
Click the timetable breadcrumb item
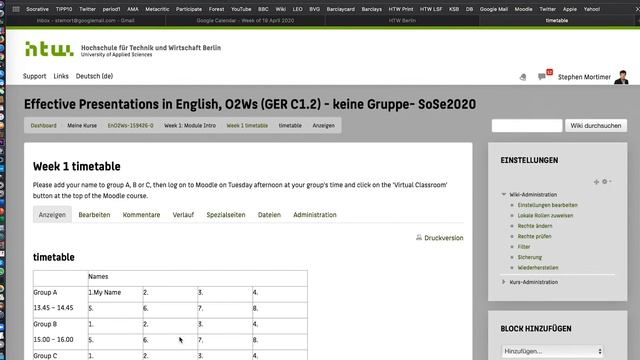click(290, 126)
